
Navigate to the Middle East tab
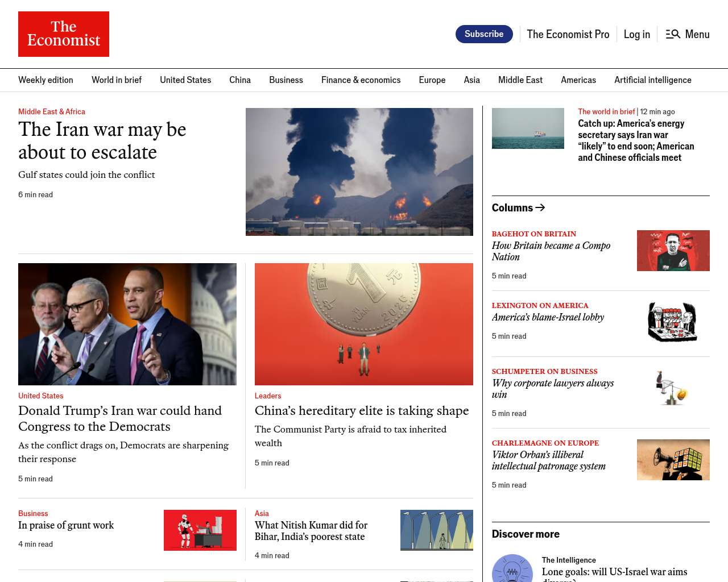pyautogui.click(x=520, y=80)
